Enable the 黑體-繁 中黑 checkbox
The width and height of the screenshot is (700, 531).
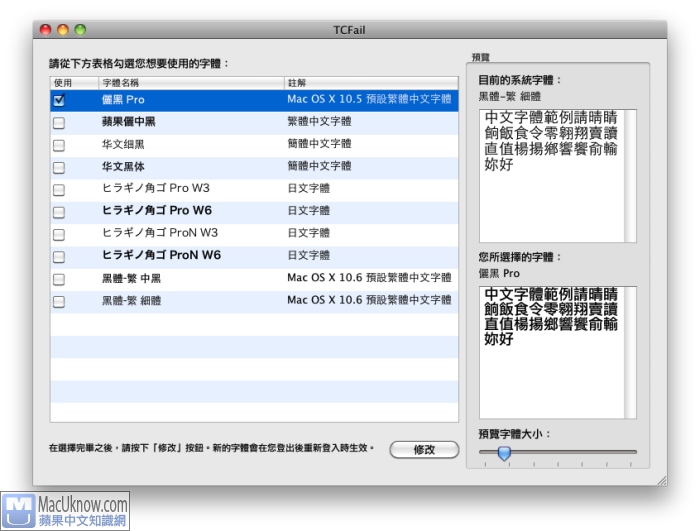coord(58,279)
